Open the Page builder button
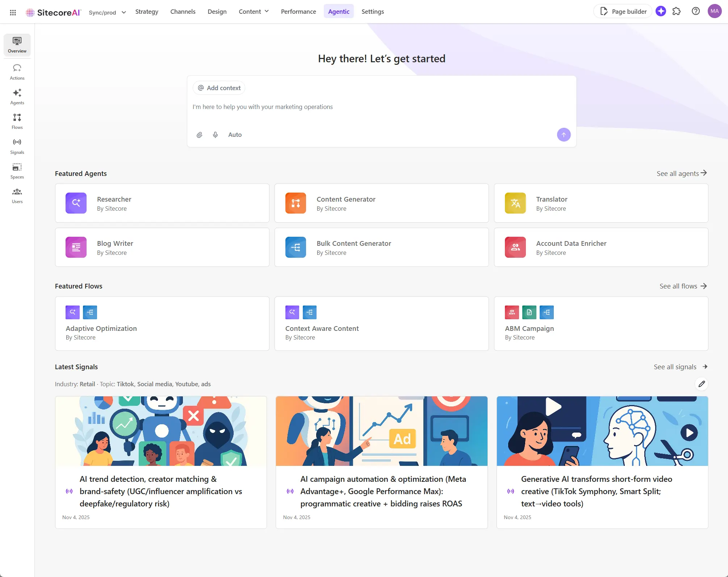The width and height of the screenshot is (728, 577). [x=623, y=12]
